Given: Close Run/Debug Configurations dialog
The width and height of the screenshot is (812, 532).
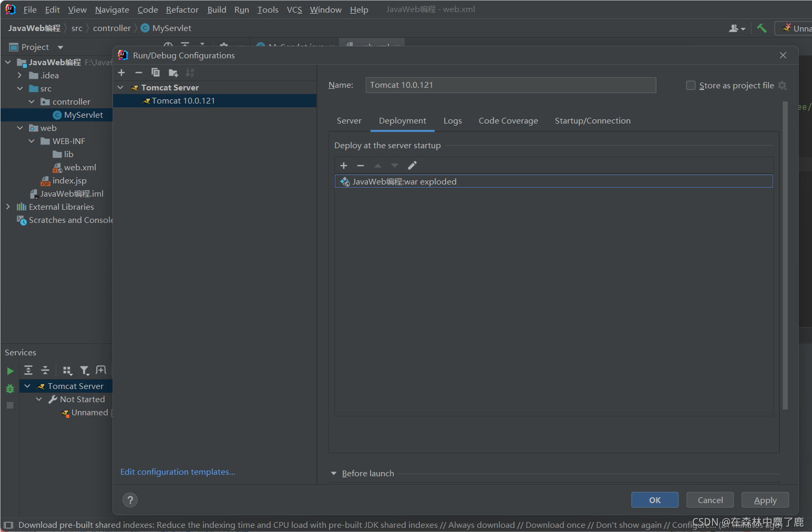Looking at the screenshot, I should [x=783, y=55].
